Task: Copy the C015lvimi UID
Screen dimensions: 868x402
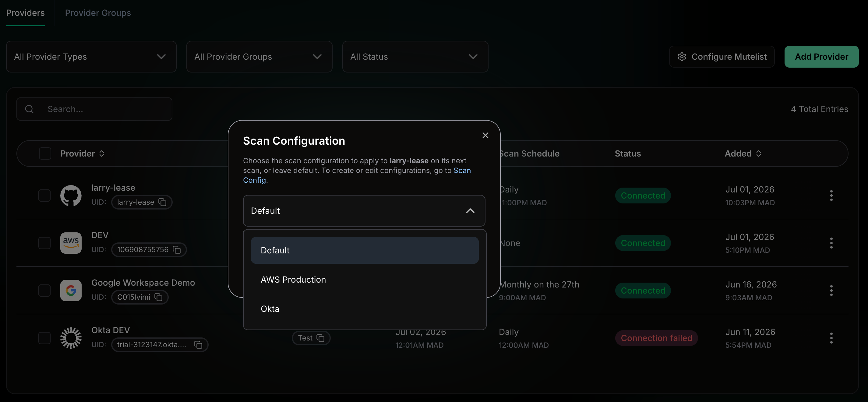Action: coord(158,297)
